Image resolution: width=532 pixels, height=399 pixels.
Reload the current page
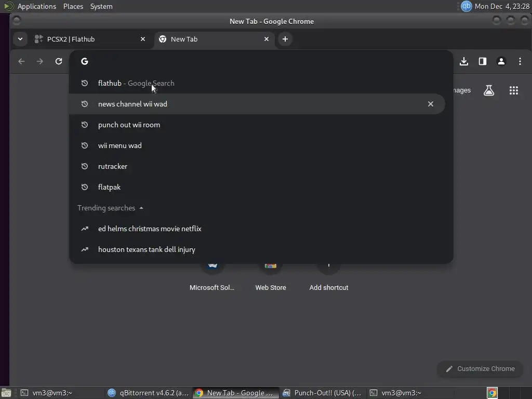[59, 61]
